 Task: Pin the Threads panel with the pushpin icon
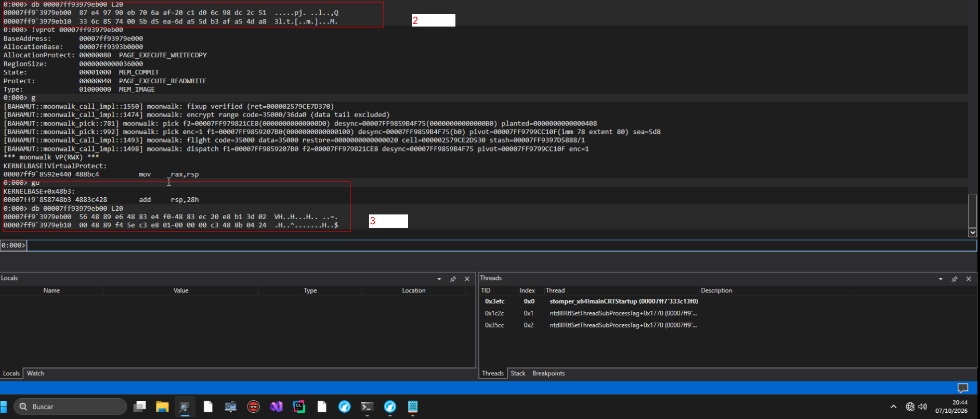click(955, 279)
